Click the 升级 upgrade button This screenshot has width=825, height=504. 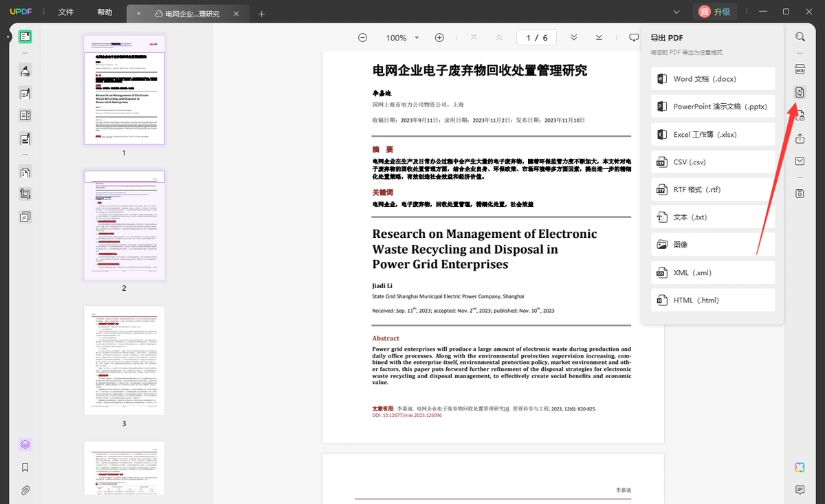click(x=715, y=12)
